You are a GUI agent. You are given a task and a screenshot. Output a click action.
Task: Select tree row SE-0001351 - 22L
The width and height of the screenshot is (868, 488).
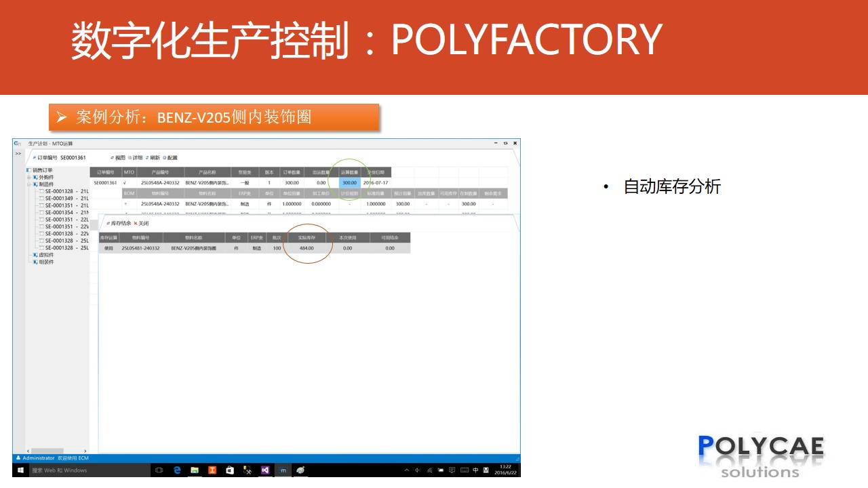tap(64, 220)
